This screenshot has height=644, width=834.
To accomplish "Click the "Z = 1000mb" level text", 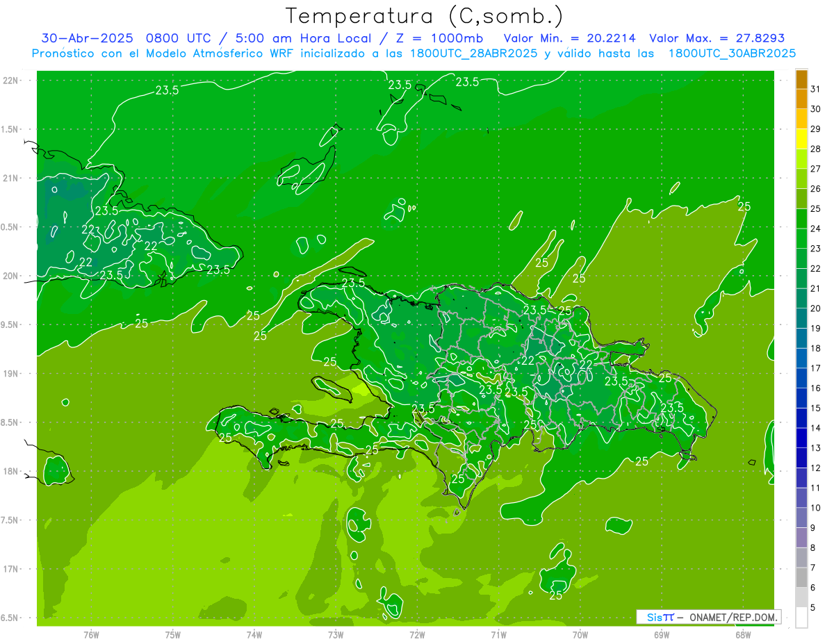I will coord(439,38).
